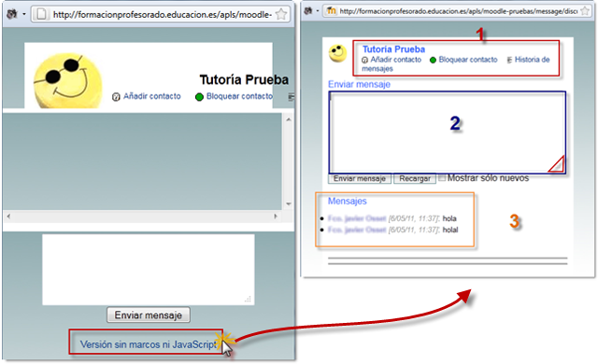Expand dropdown arrow beside left profile icon
598x364 pixels.
click(x=24, y=15)
